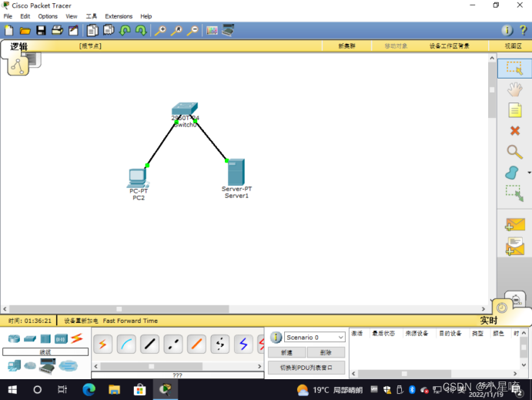This screenshot has width=532, height=400.
Task: Choose the Draw Polygon shape tool
Action: click(512, 173)
